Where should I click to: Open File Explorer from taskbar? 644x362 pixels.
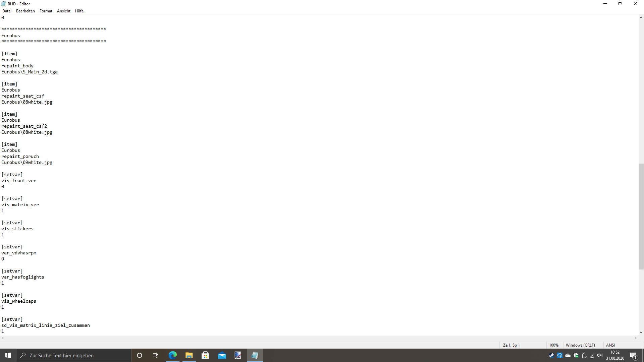[189, 355]
